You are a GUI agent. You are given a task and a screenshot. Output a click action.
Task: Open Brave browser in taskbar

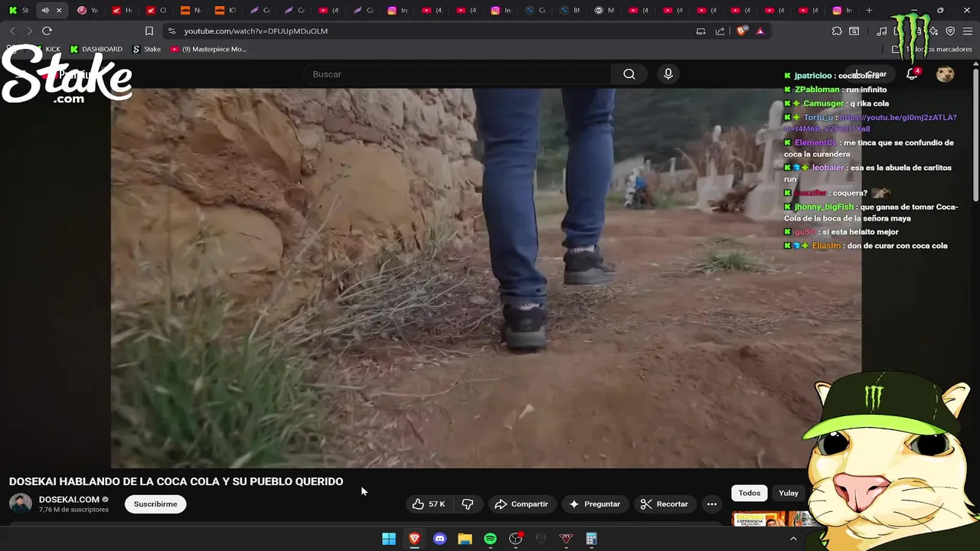pyautogui.click(x=414, y=539)
